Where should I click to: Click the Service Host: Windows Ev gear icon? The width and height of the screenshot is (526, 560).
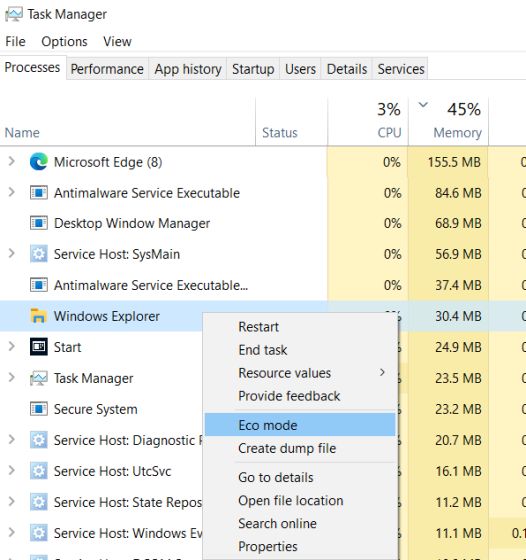pos(39,533)
